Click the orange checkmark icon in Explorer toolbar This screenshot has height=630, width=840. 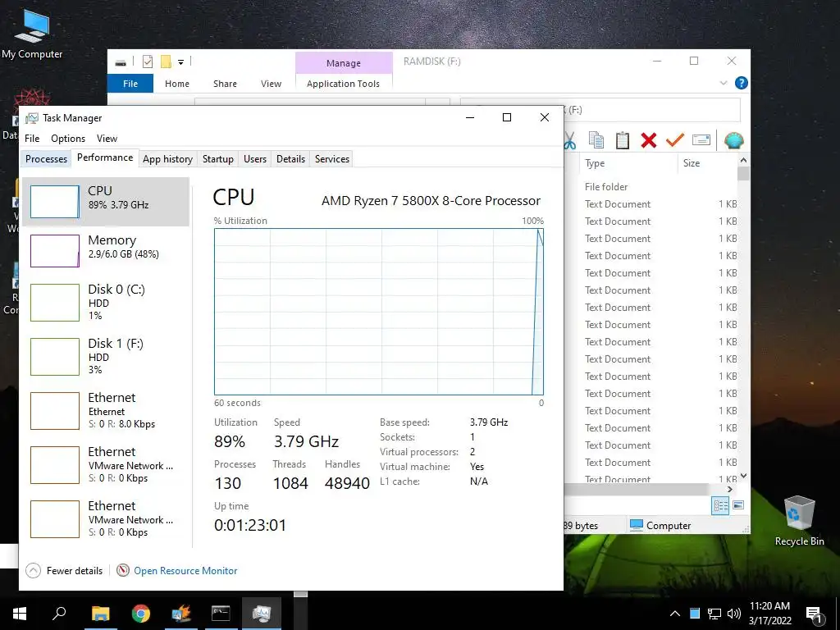click(x=675, y=140)
